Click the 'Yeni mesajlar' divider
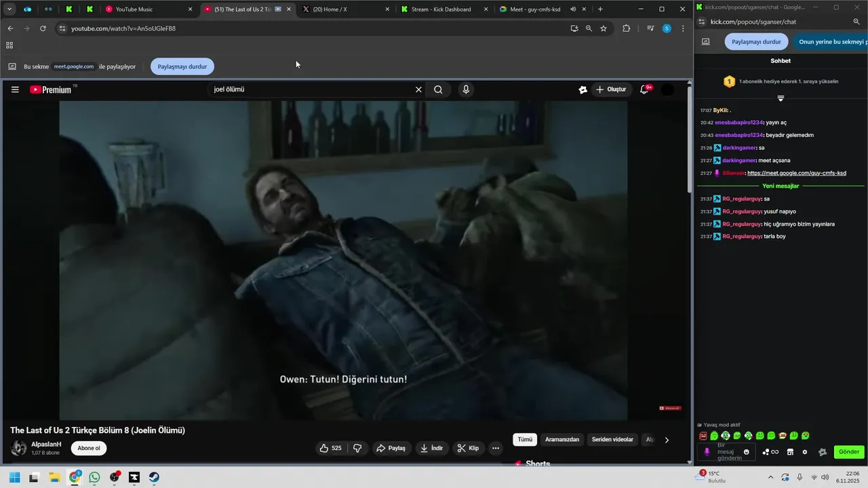This screenshot has width=868, height=488. click(x=781, y=186)
